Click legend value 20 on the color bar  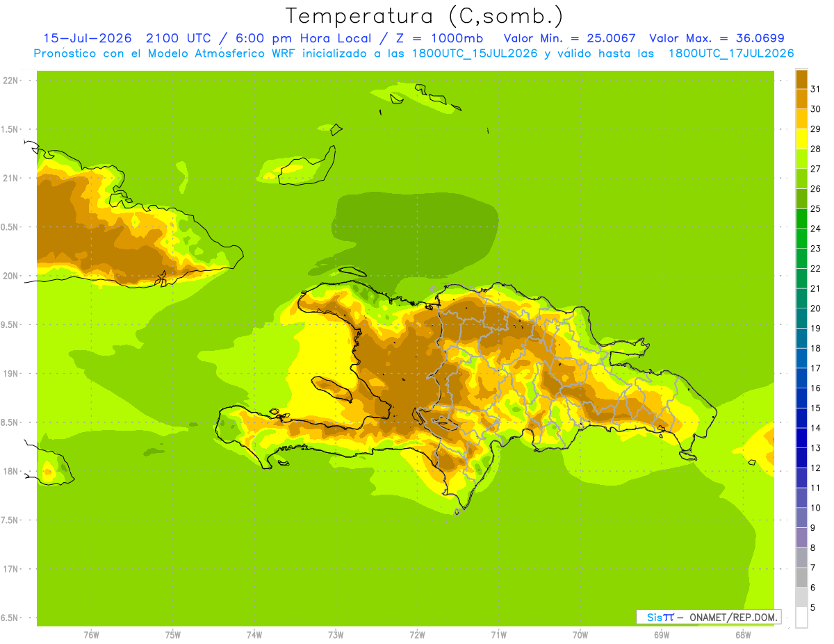pos(815,308)
